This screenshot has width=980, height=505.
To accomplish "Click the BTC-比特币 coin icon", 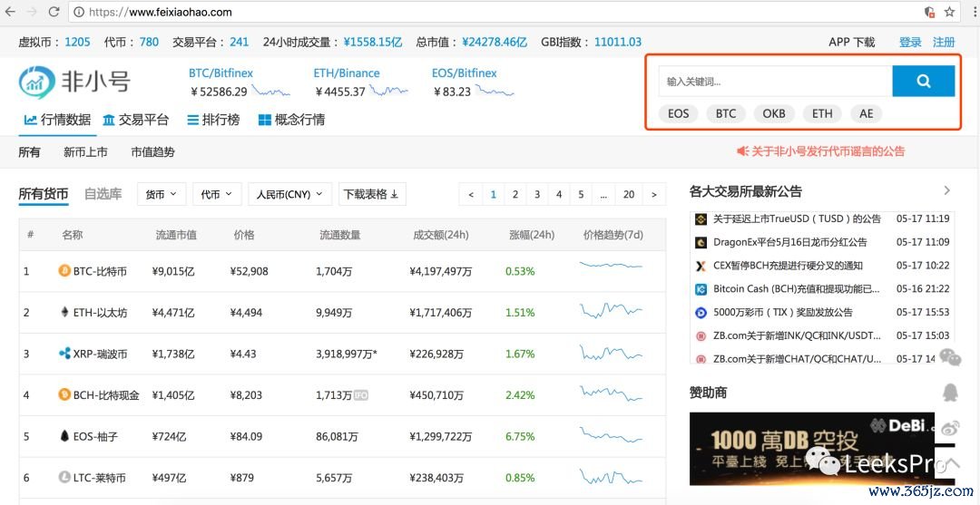I will [64, 271].
